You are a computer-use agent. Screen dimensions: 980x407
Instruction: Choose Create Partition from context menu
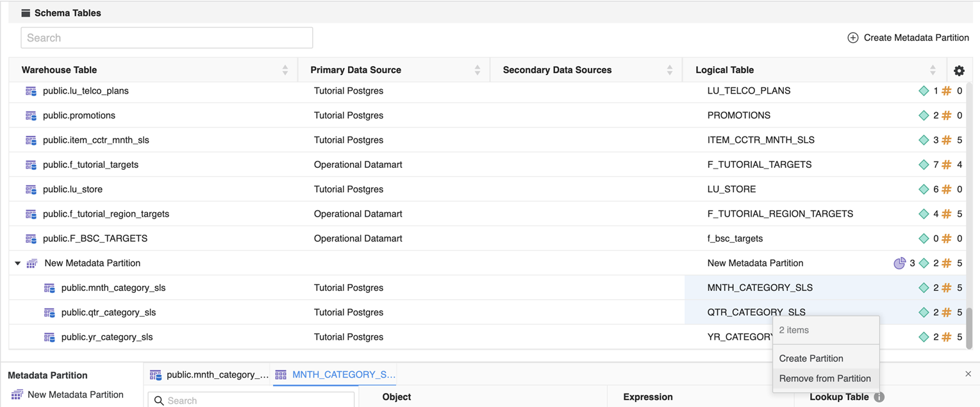[x=811, y=358]
